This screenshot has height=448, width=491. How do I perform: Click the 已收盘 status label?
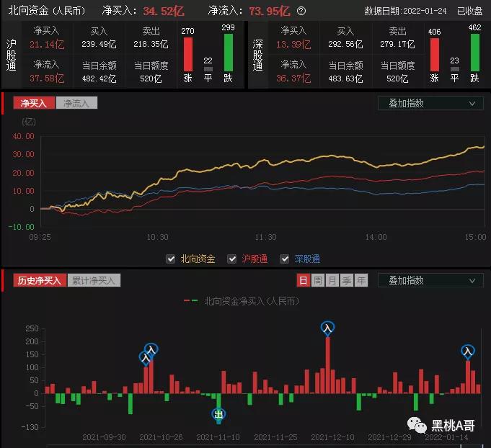(x=469, y=12)
